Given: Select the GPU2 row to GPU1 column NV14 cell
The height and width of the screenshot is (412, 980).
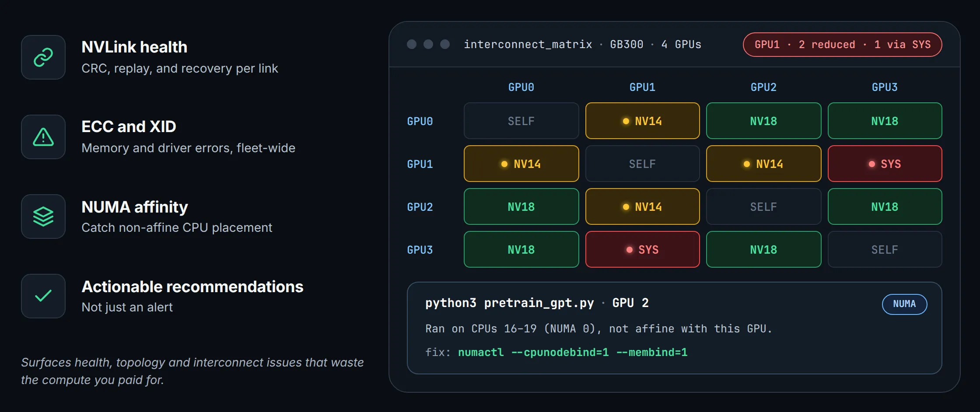Looking at the screenshot, I should (x=642, y=206).
